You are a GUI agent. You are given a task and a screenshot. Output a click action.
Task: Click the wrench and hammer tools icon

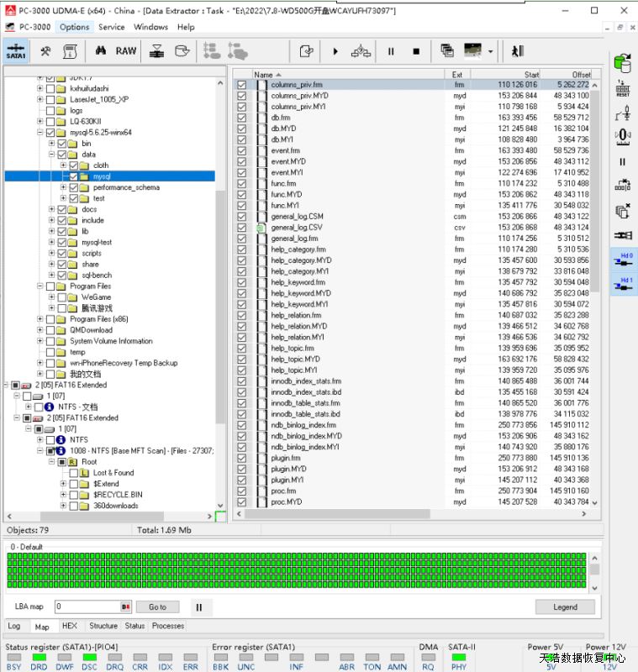[46, 51]
